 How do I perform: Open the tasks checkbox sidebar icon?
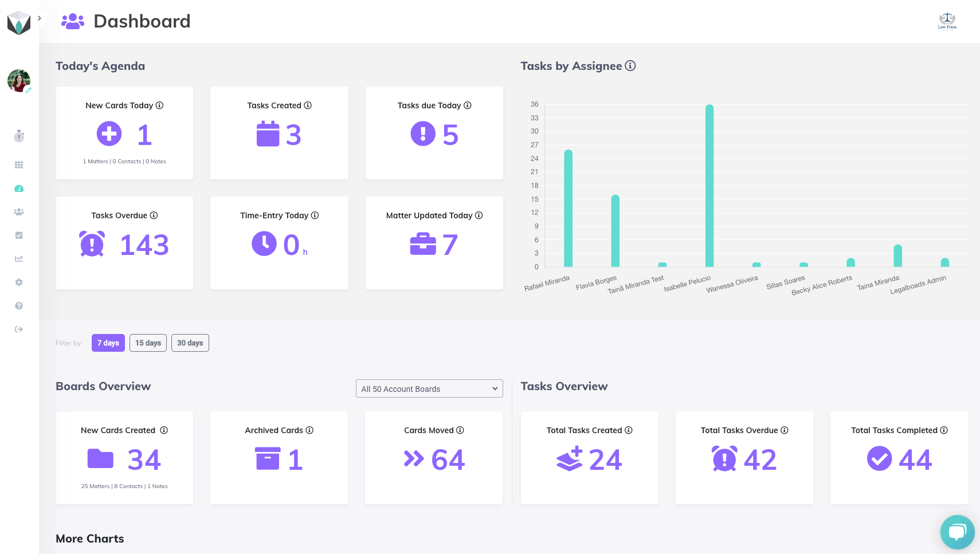(x=19, y=235)
